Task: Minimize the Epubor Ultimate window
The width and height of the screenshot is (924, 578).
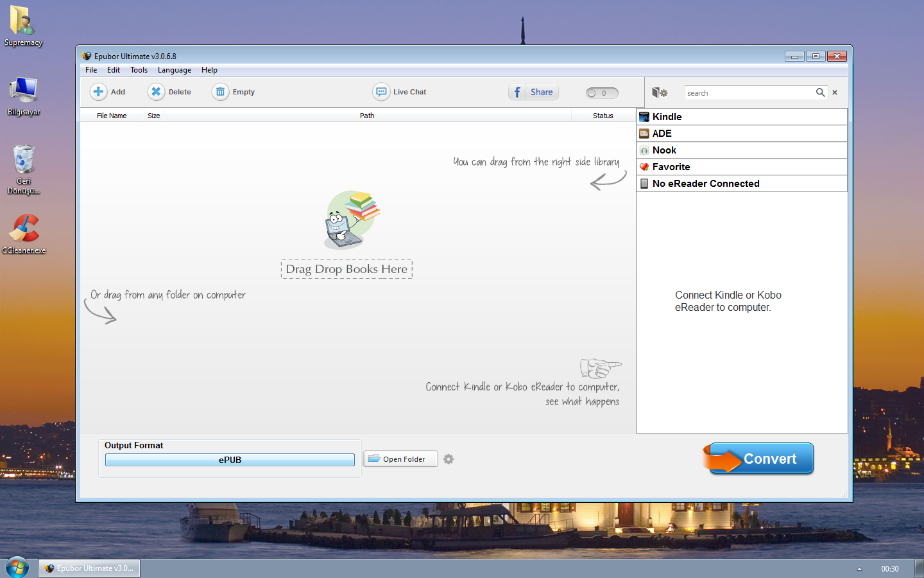Action: tap(794, 57)
